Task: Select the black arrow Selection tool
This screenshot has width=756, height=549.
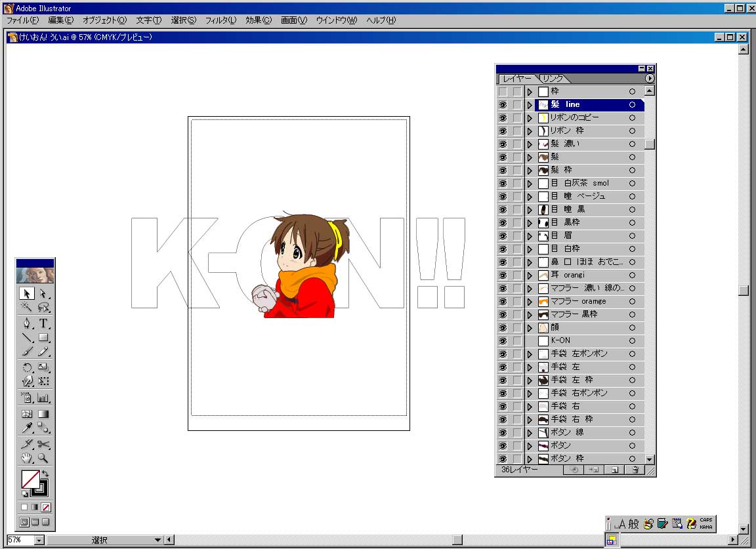Action: tap(27, 293)
